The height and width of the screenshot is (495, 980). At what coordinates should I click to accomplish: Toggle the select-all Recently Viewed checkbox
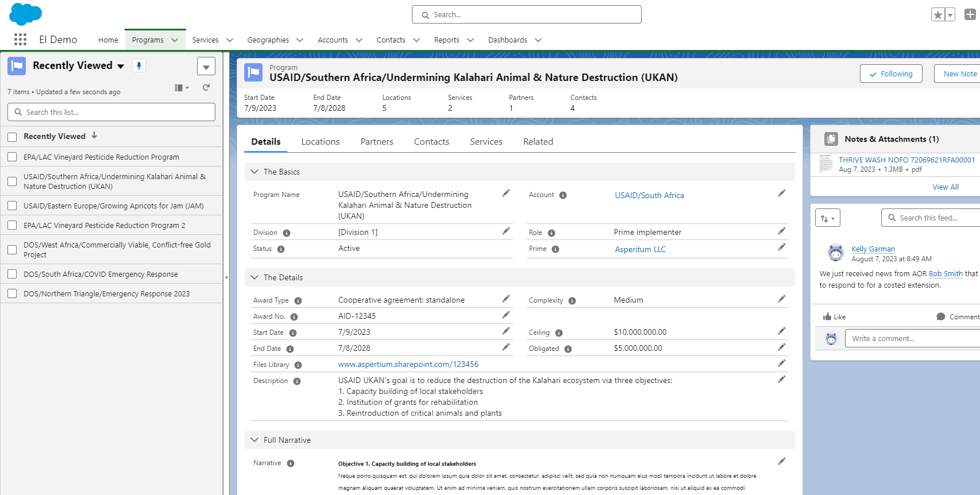point(12,137)
